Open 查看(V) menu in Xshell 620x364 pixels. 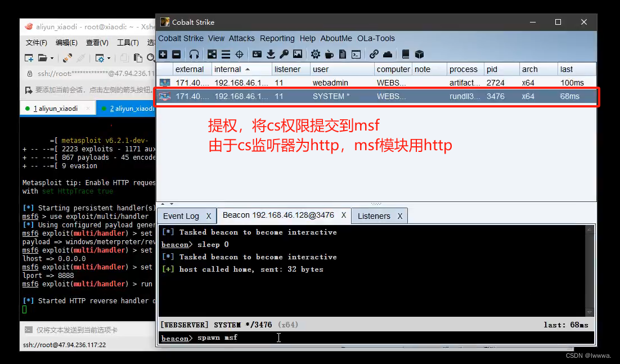pos(97,42)
